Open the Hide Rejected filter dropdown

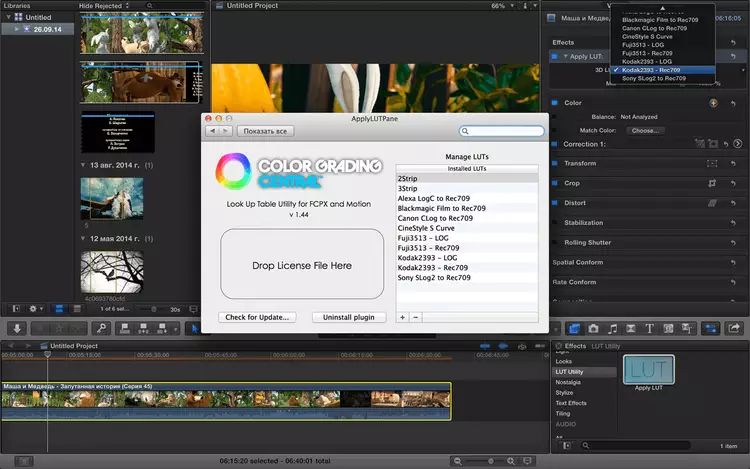tap(104, 6)
